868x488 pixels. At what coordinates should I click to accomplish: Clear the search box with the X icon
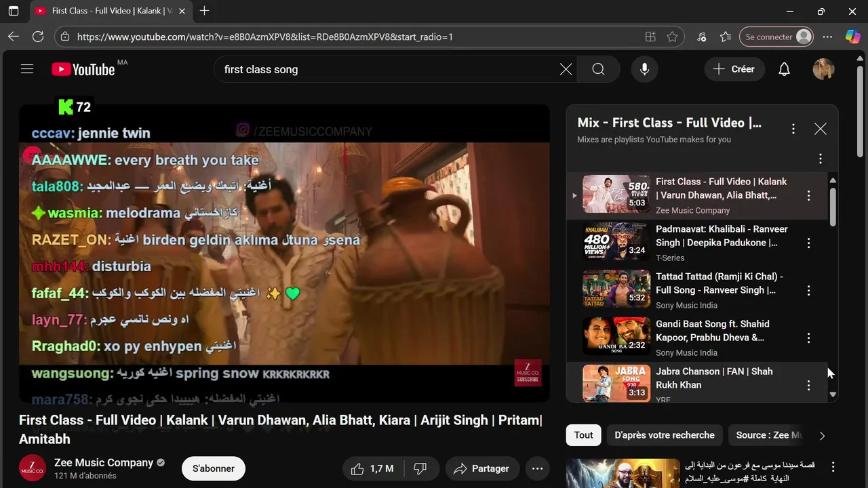click(566, 69)
